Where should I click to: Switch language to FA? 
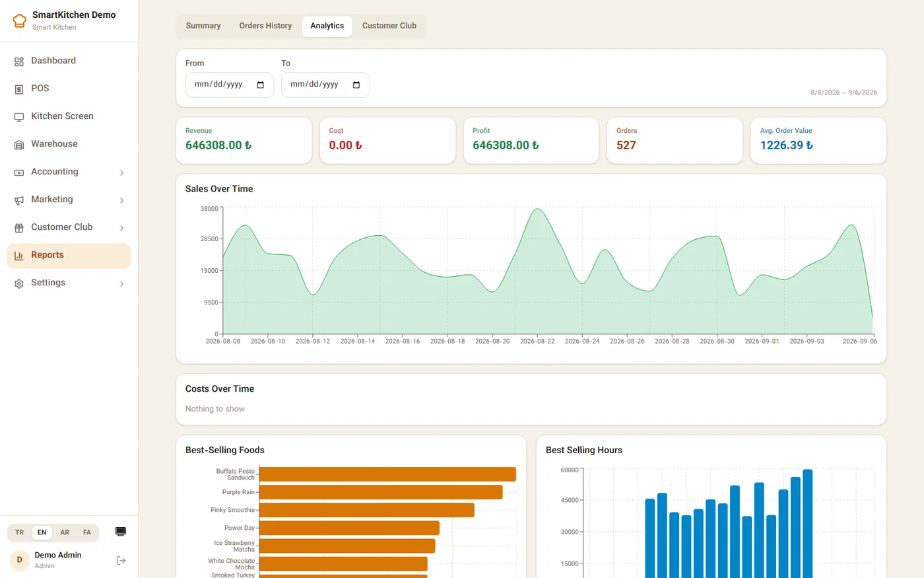[87, 532]
